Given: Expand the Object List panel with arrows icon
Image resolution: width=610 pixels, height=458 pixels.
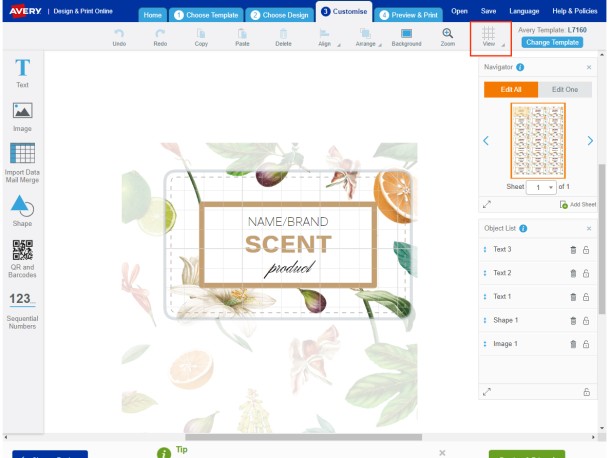Looking at the screenshot, I should point(487,392).
